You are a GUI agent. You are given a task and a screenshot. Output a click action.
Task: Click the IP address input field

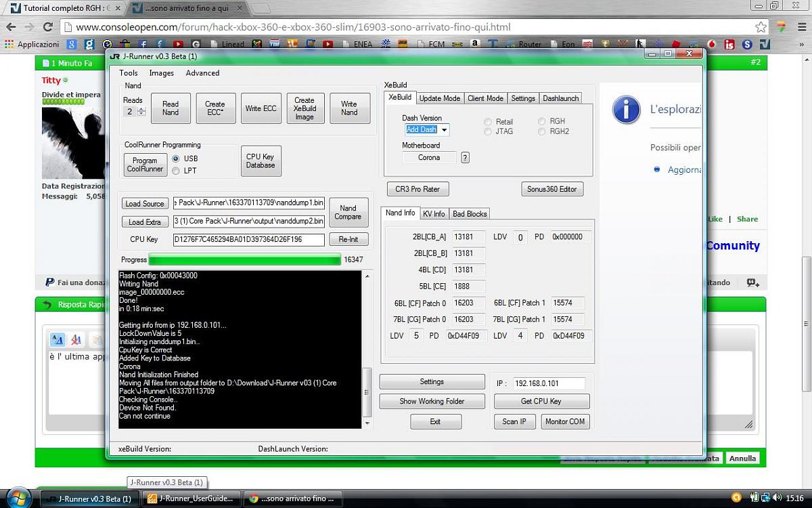click(549, 383)
